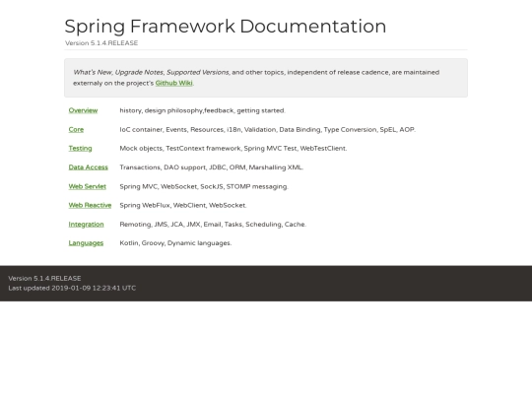Open the Web Reactive link

[90, 205]
